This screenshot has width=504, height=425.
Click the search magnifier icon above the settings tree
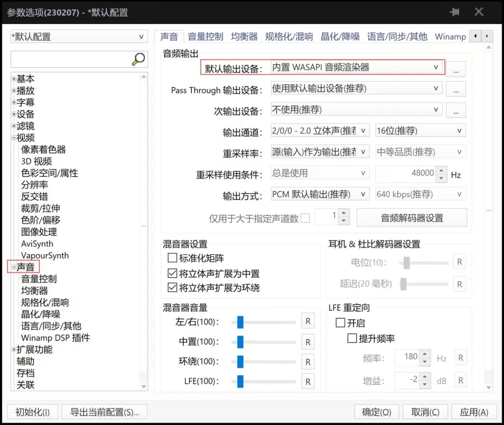138,59
